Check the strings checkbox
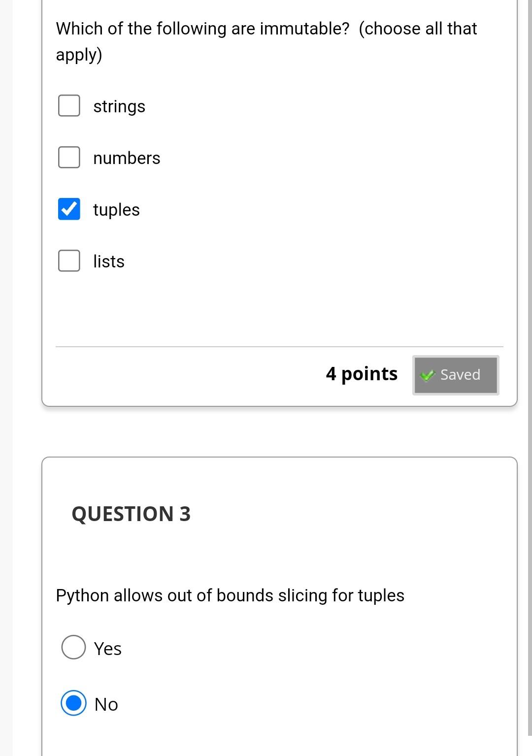Screen dimensions: 532x756 (69, 105)
